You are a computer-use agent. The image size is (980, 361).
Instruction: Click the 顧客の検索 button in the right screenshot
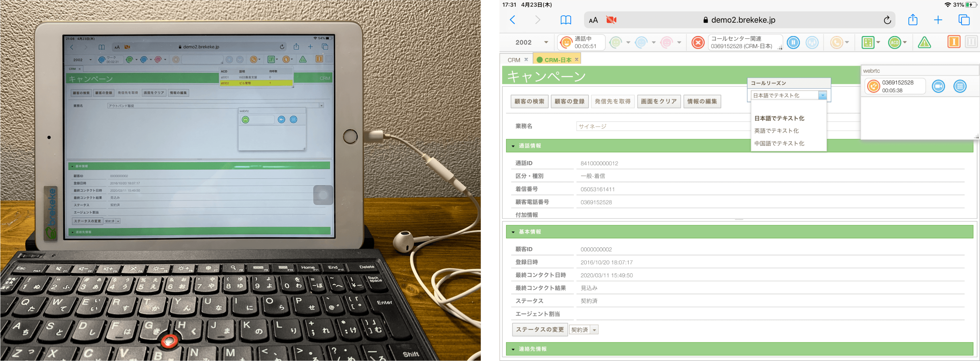click(529, 101)
